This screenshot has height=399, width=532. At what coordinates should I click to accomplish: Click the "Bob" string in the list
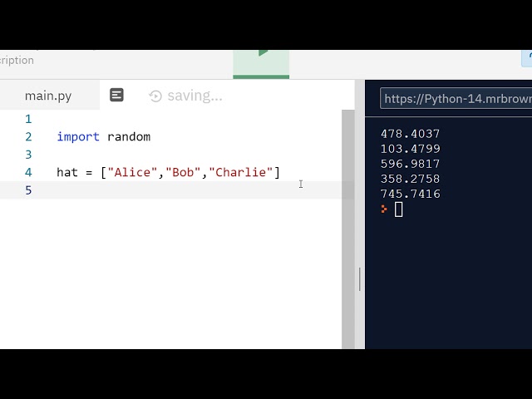coord(183,172)
